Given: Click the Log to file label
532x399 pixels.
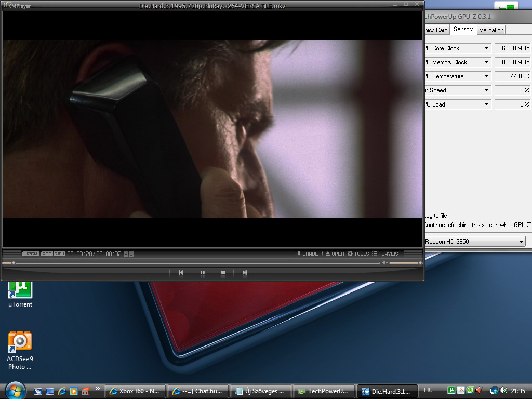Looking at the screenshot, I should (436, 216).
